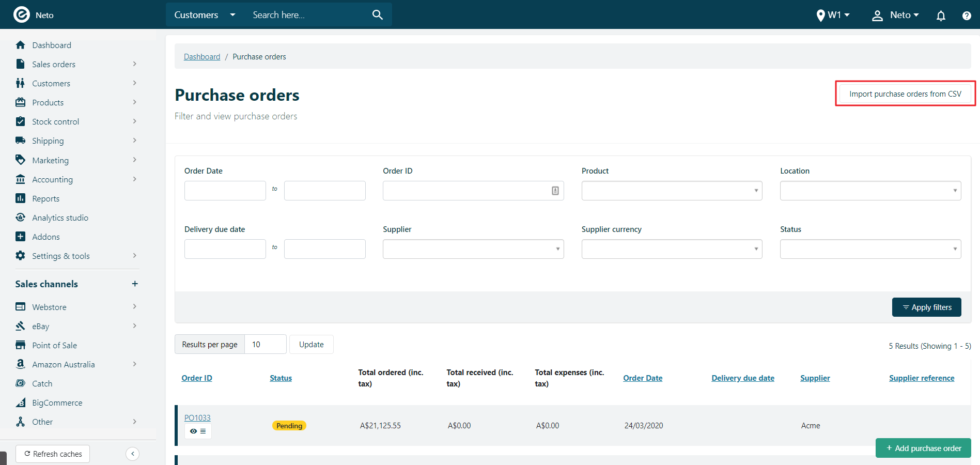
Task: Open the notifications bell
Action: pyautogui.click(x=941, y=16)
